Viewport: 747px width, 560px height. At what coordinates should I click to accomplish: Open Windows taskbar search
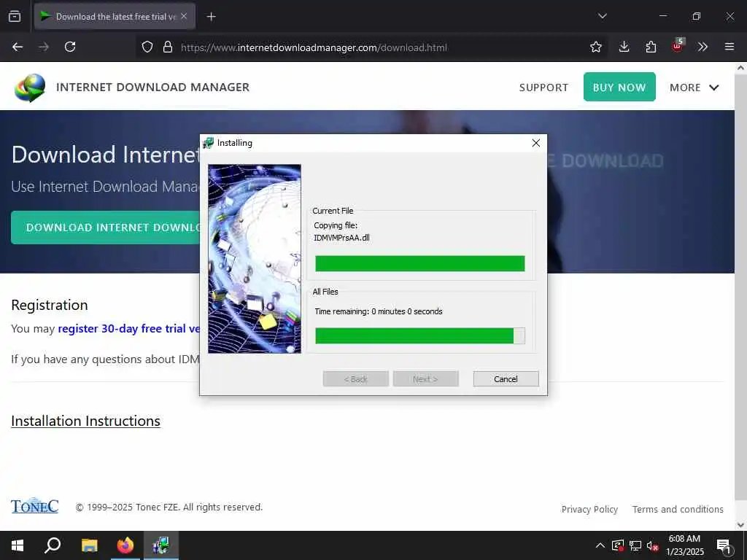pyautogui.click(x=53, y=545)
